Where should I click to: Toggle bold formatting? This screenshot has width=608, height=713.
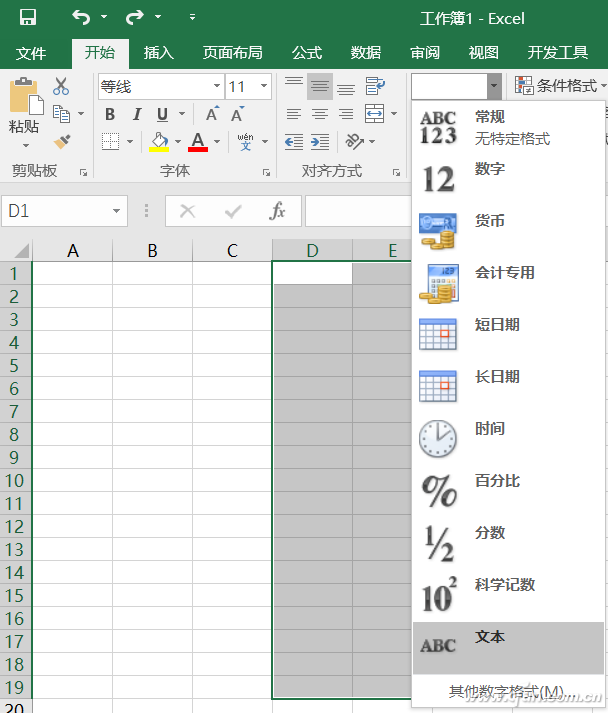(110, 114)
